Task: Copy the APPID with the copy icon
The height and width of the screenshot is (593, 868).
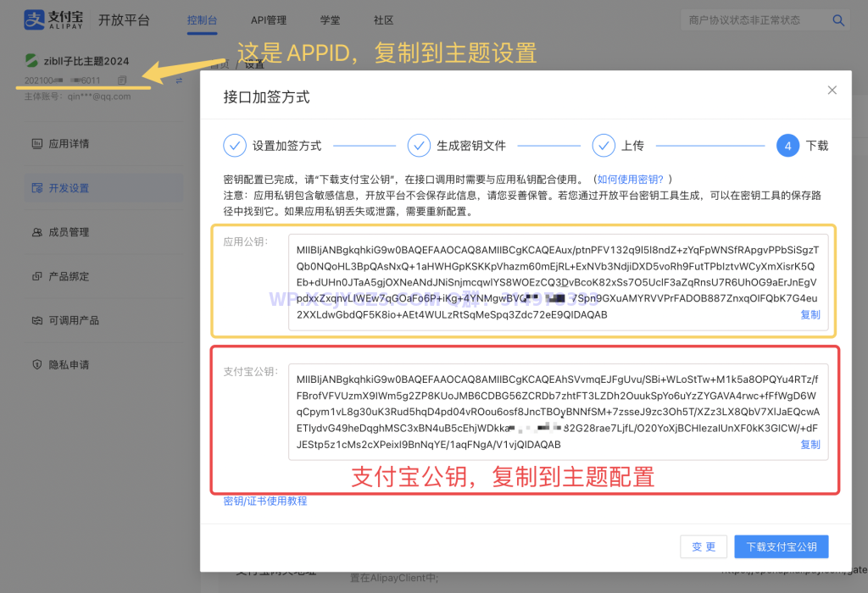Action: (x=123, y=80)
